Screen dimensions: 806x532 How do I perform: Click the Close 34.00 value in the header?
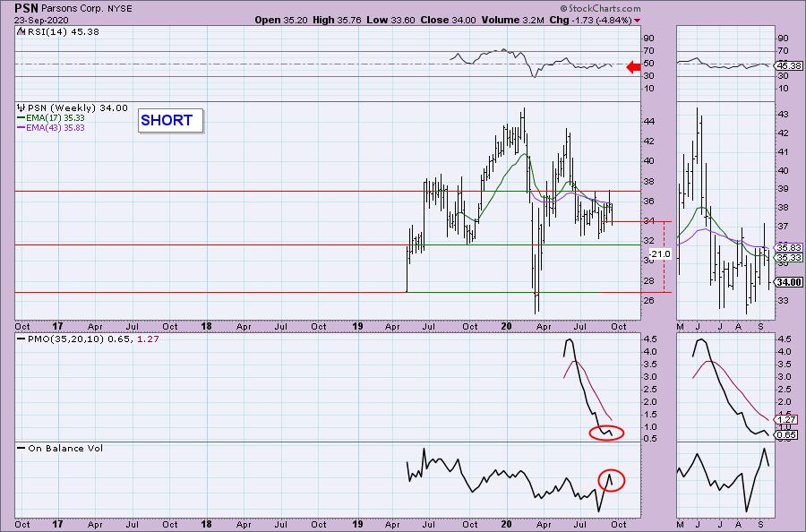click(448, 20)
